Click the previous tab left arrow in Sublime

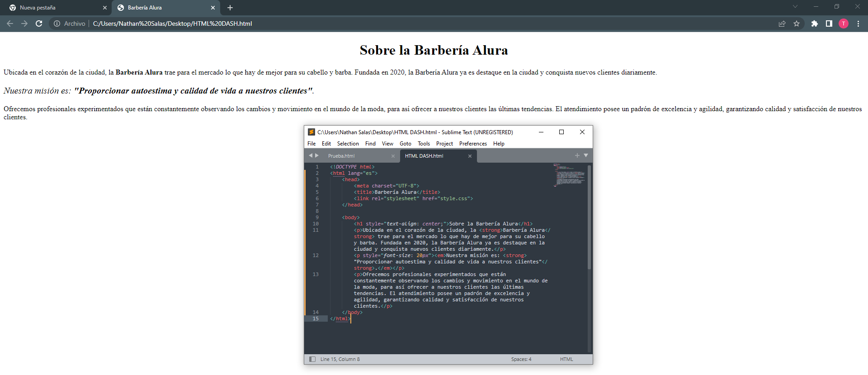click(311, 155)
